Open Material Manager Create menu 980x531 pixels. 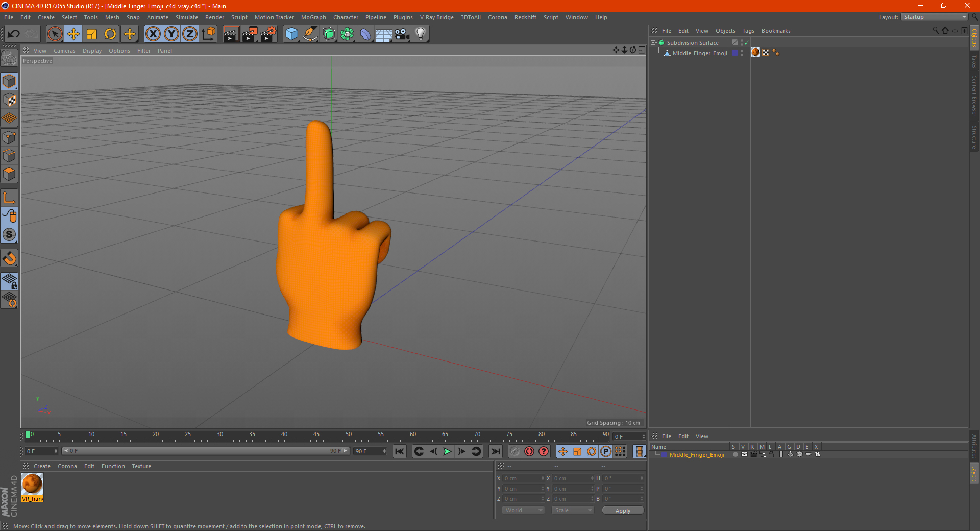coord(42,466)
